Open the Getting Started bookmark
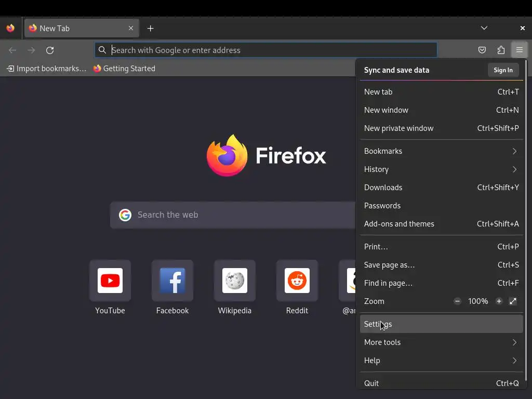This screenshot has height=399, width=532. tap(125, 69)
